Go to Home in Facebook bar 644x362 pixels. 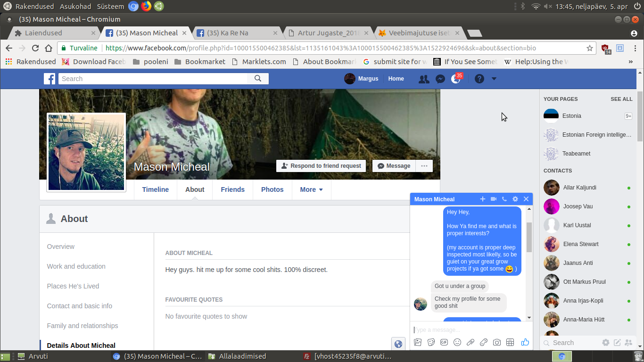click(396, 79)
